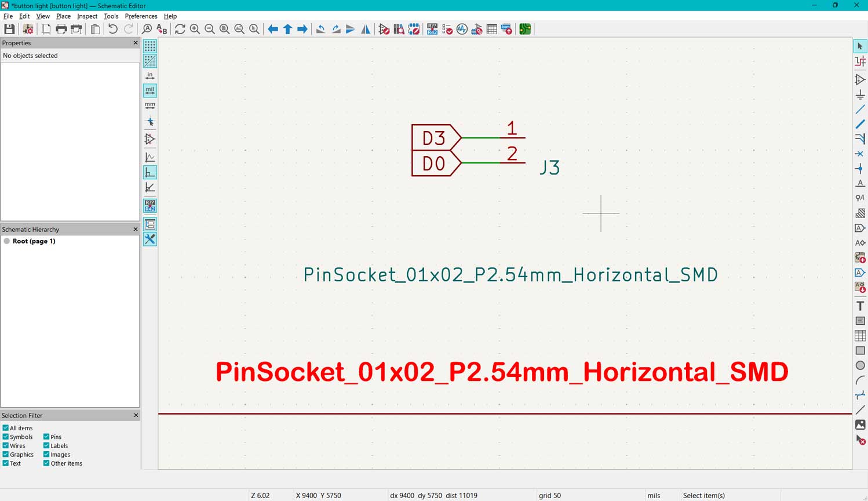
Task: Open the Symbol Library Browser
Action: pyautogui.click(x=399, y=29)
